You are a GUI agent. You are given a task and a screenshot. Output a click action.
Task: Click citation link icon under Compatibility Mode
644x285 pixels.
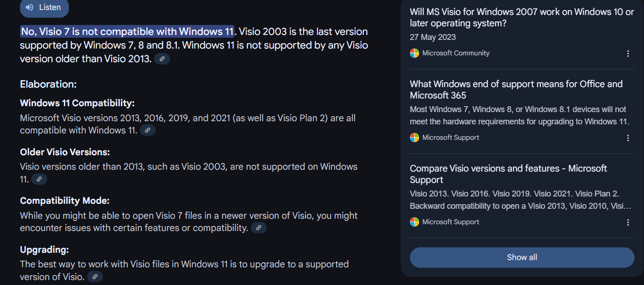pyautogui.click(x=259, y=228)
